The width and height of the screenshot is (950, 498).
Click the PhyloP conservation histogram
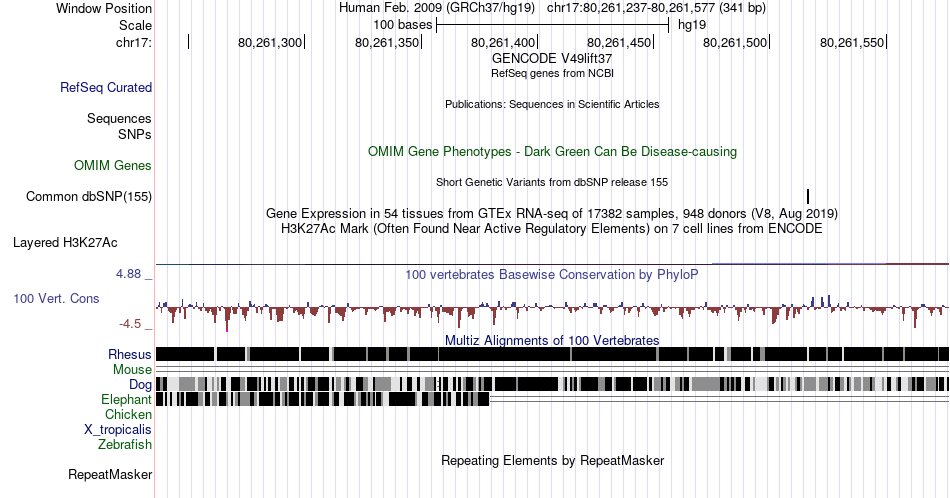coord(552,311)
